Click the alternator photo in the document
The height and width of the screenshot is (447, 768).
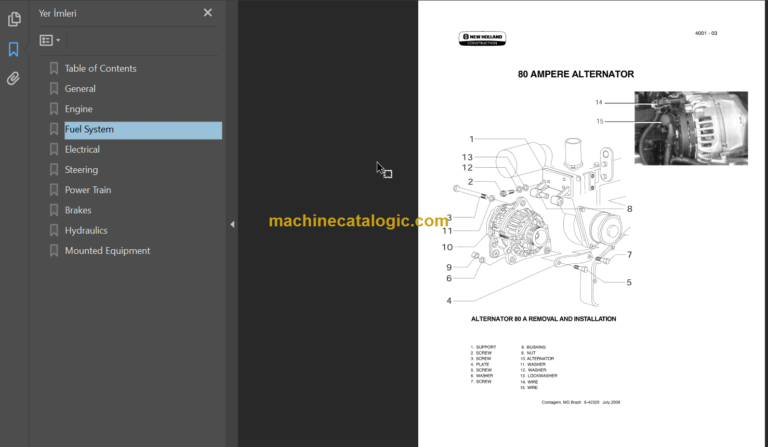pos(691,128)
